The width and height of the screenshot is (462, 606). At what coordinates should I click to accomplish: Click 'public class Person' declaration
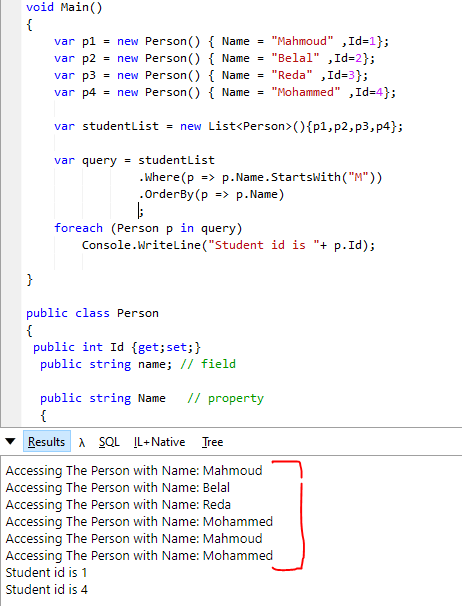(92, 313)
